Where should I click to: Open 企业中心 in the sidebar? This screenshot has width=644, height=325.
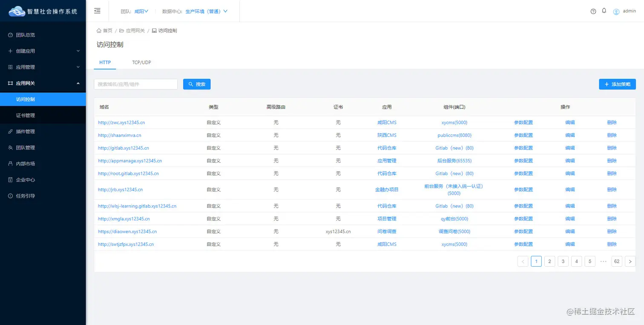coord(43,180)
